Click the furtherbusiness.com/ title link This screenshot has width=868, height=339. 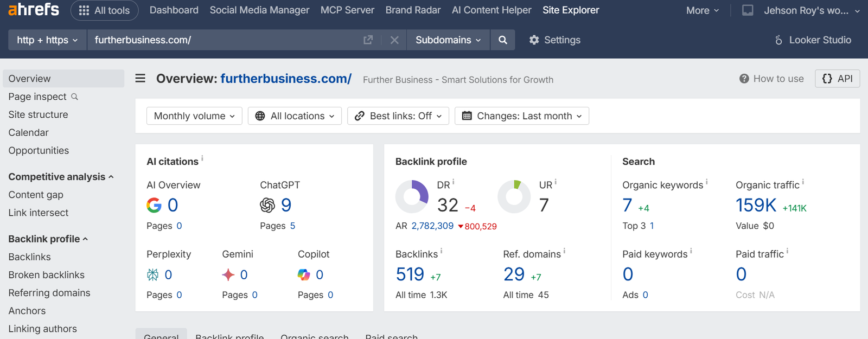[x=286, y=79]
